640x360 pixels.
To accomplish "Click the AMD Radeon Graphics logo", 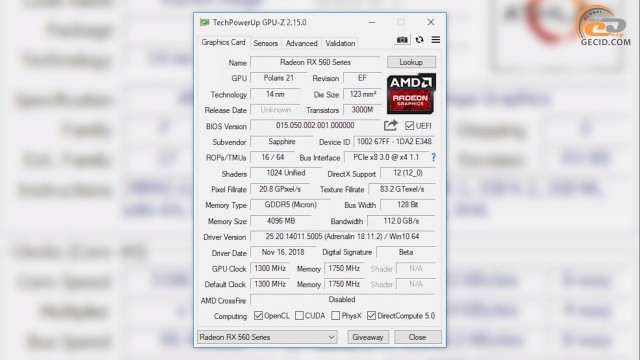I will click(411, 93).
